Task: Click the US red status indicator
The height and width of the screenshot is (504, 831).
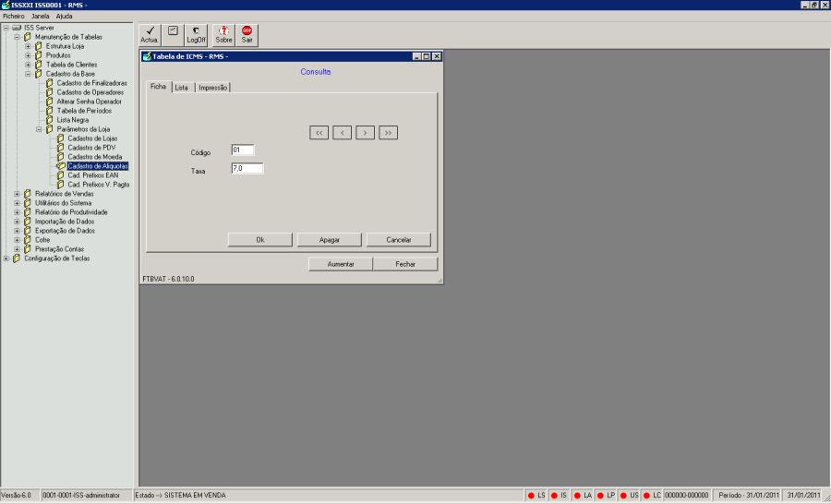Action: click(x=623, y=496)
